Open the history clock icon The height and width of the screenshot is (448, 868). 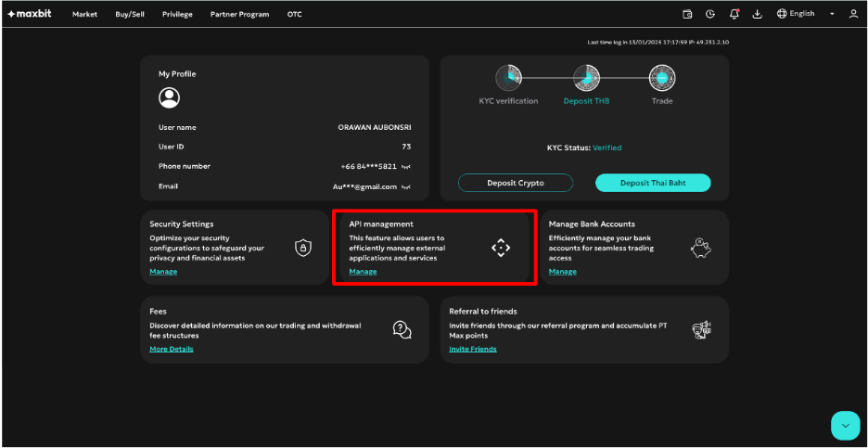(x=710, y=14)
